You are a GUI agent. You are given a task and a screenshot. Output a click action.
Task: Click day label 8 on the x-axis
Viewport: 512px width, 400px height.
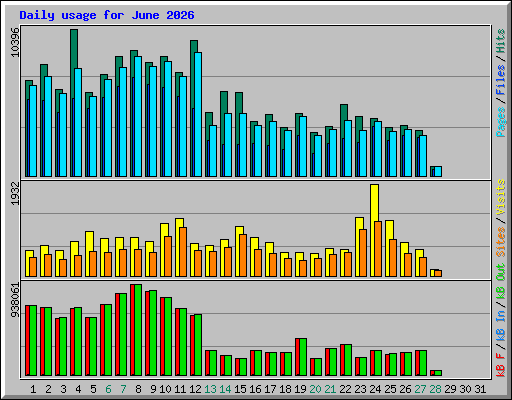138,389
